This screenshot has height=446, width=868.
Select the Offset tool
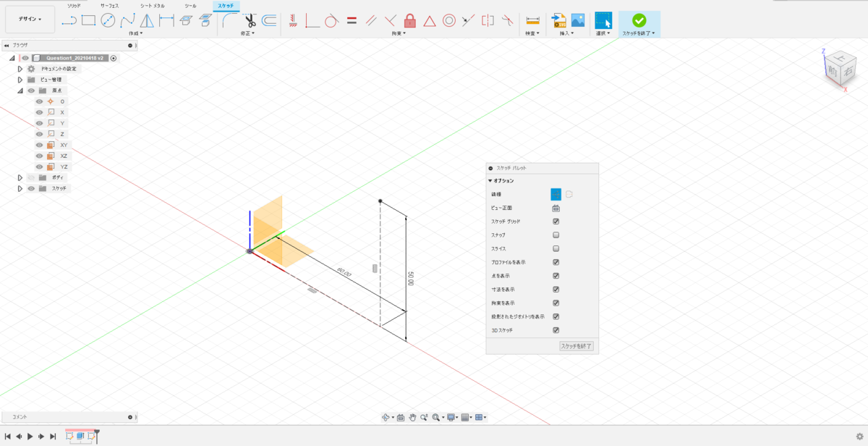(x=269, y=20)
